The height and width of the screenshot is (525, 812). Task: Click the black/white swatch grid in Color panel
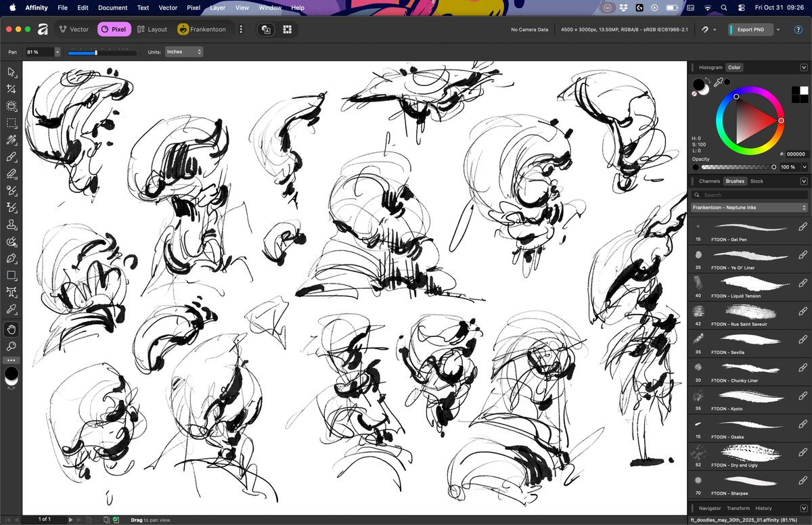800,95
